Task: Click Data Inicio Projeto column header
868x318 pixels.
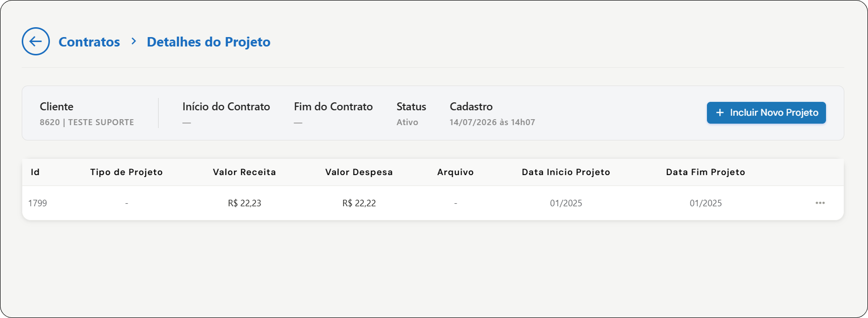Action: pyautogui.click(x=566, y=172)
